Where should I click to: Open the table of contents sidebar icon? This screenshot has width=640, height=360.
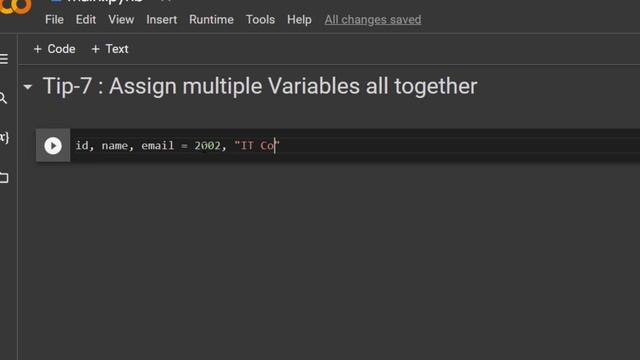(4, 59)
